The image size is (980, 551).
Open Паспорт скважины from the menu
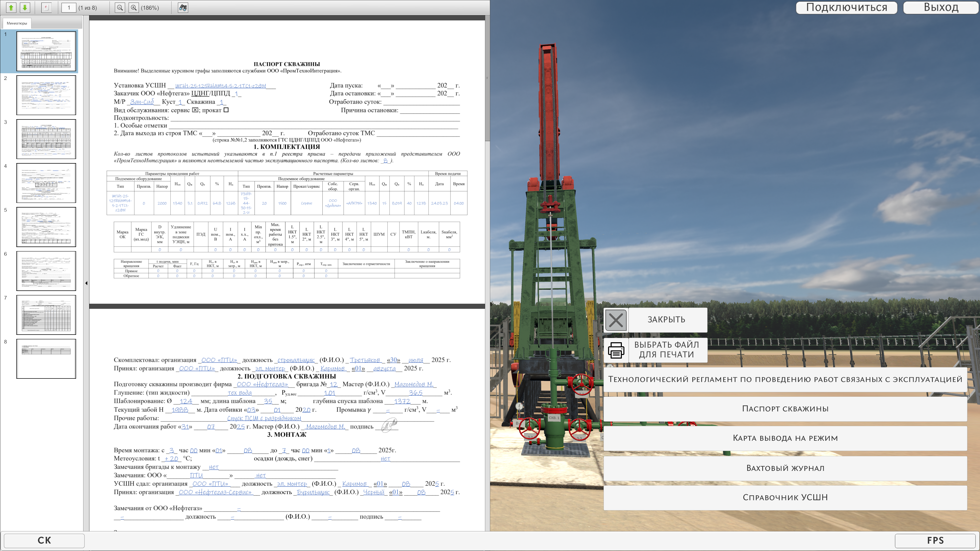click(785, 409)
